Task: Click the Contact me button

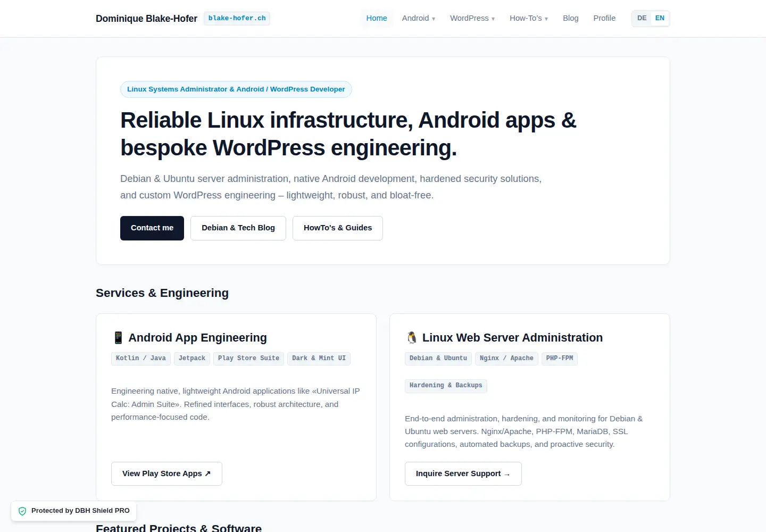Action: pos(152,228)
